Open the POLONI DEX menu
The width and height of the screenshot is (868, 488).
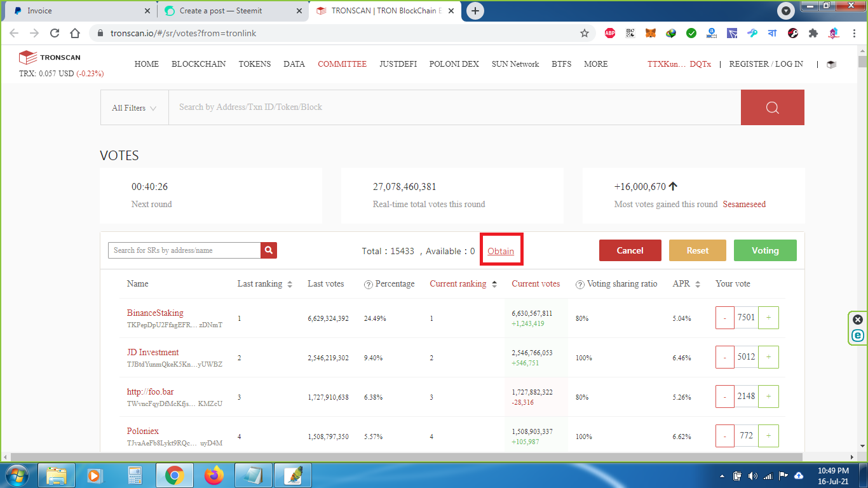pyautogui.click(x=454, y=64)
